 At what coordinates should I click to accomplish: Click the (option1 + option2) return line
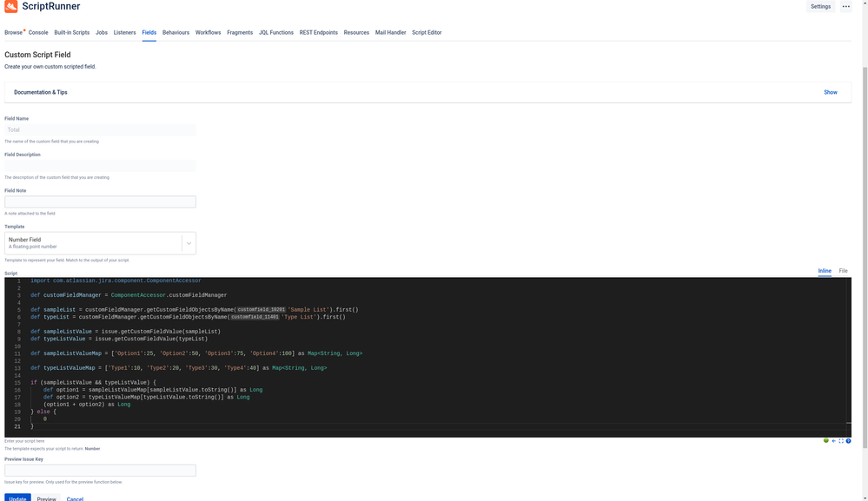(x=87, y=405)
